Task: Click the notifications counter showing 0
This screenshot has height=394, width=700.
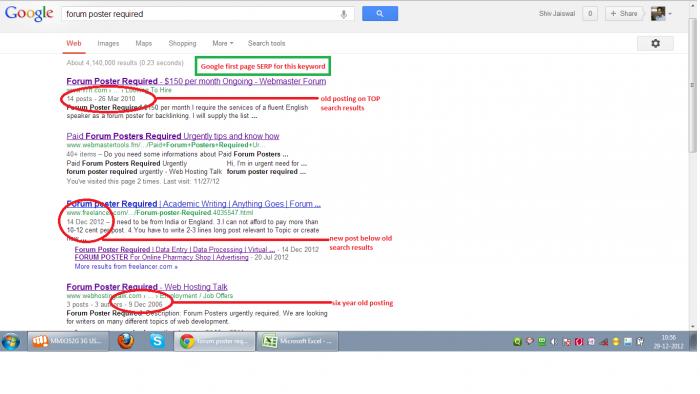Action: 590,13
